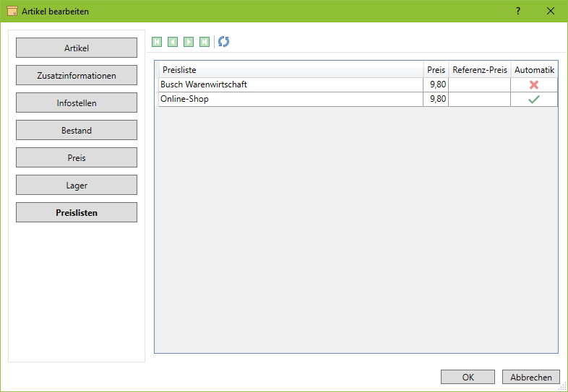Confirm with the OK button
568x392 pixels.
click(468, 377)
